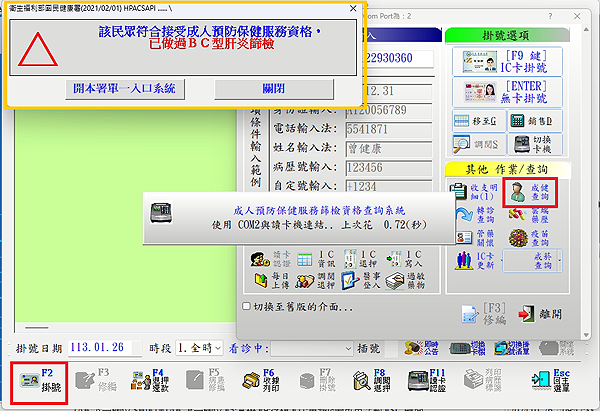This screenshot has width=600, height=411.
Task: Toggle 切換至舊版的介面 checkbox
Action: [247, 306]
